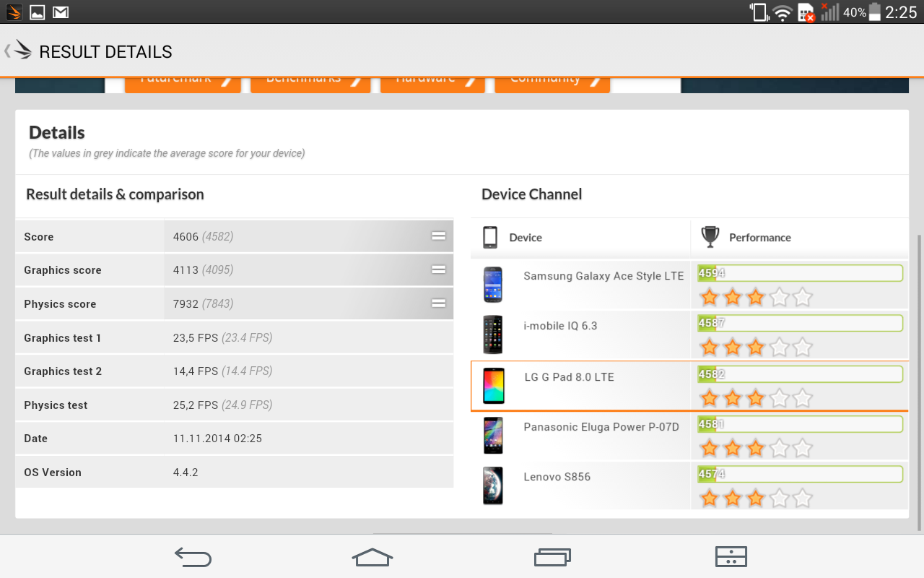Open the Lenovo S856 device thumbnail
This screenshot has width=924, height=578.
point(493,485)
